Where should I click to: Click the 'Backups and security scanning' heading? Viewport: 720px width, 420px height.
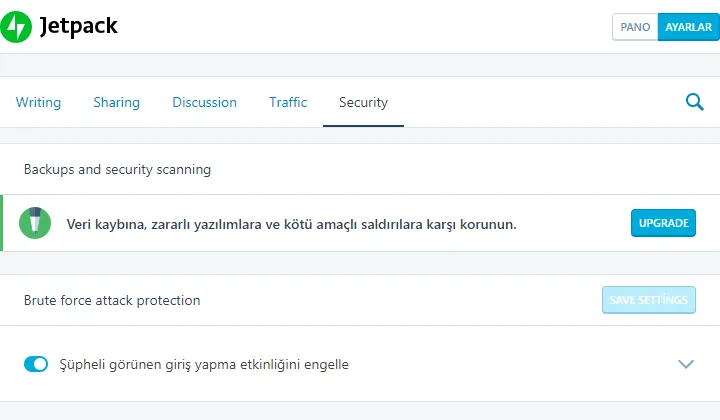117,169
